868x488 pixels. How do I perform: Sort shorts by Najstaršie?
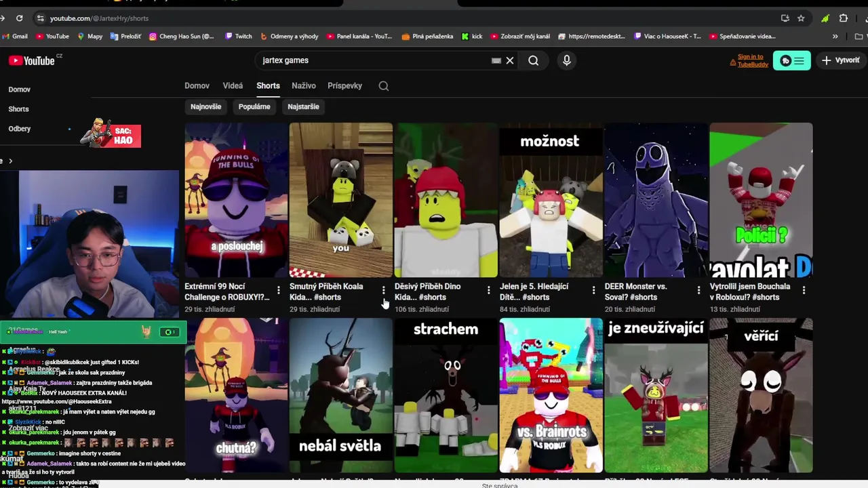303,106
